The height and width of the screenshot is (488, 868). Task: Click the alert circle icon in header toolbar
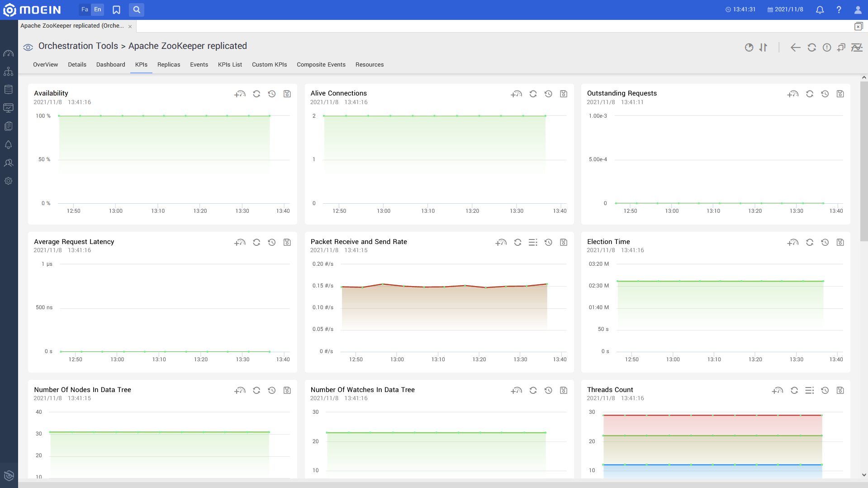tap(827, 48)
